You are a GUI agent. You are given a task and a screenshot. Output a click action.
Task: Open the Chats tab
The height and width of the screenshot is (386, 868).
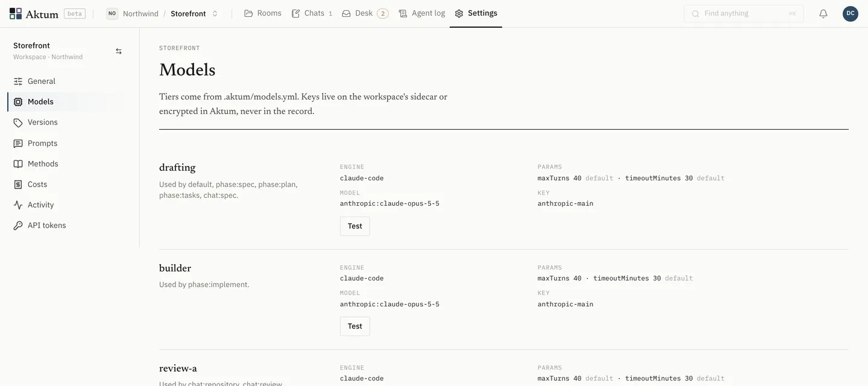pyautogui.click(x=312, y=13)
